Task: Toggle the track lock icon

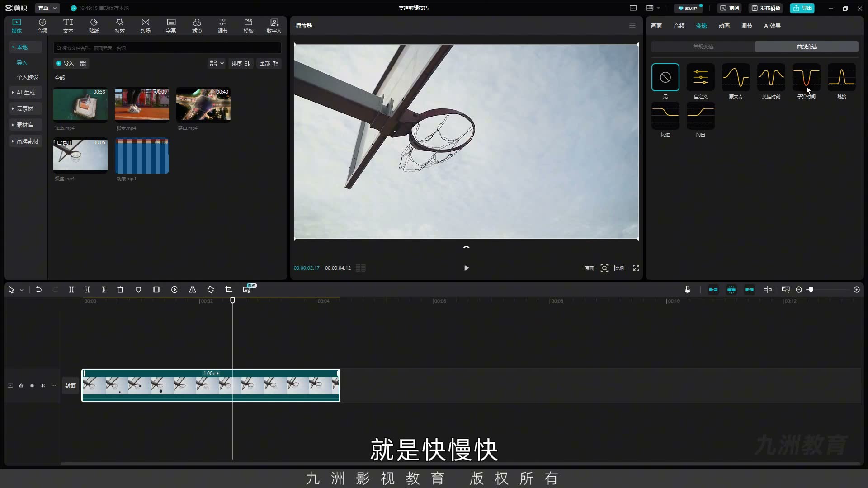Action: coord(21,385)
